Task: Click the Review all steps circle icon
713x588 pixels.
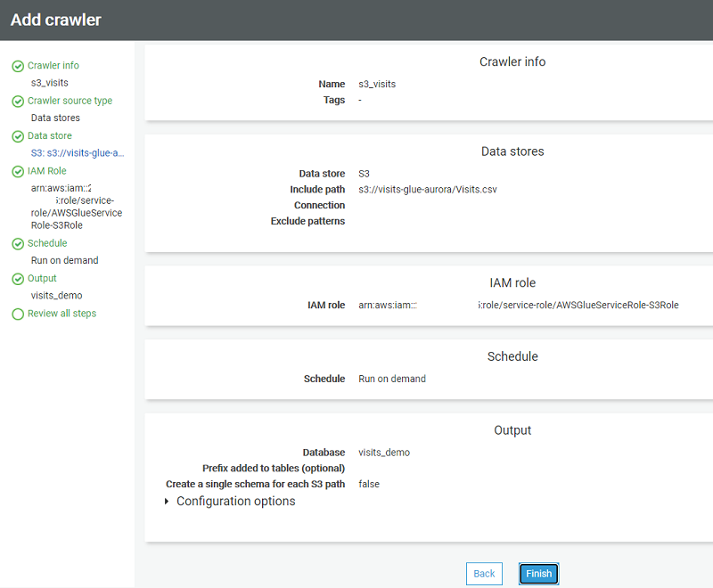Action: [18, 314]
